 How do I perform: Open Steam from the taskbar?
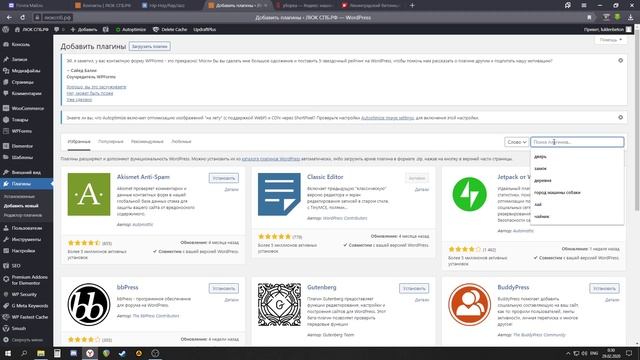(122, 353)
